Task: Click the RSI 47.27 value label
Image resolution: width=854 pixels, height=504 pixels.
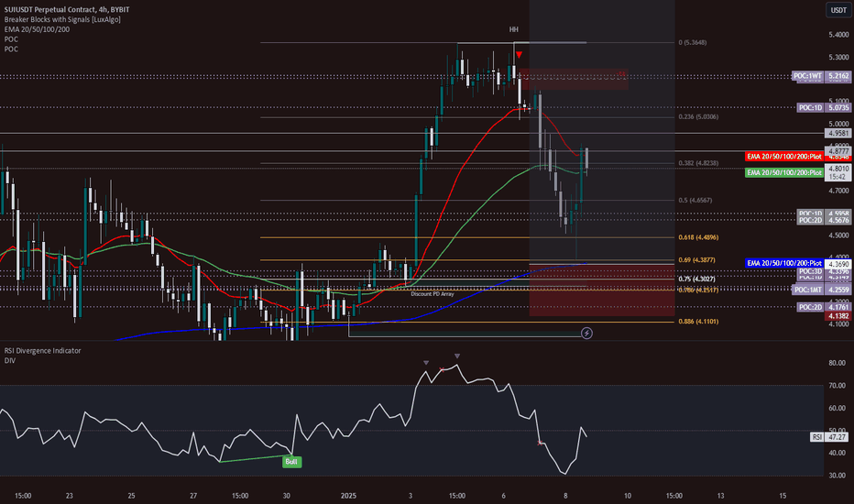Action: 830,437
